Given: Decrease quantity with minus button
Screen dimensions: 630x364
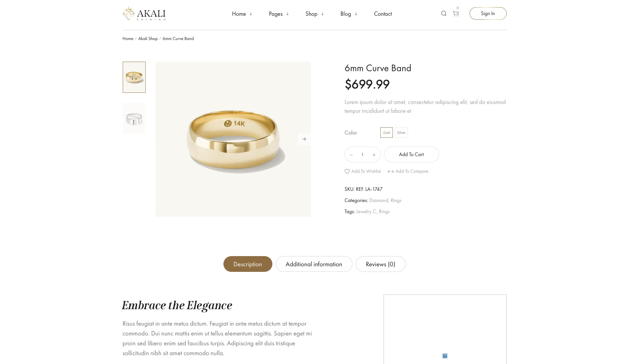Looking at the screenshot, I should 351,155.
